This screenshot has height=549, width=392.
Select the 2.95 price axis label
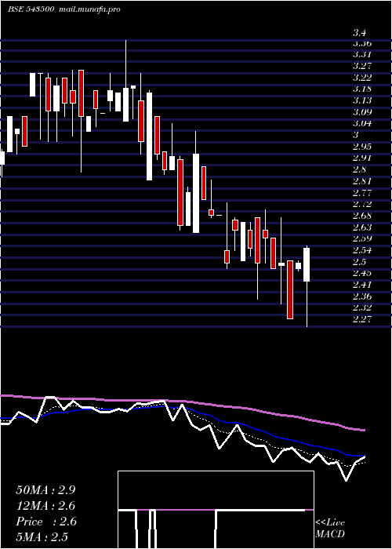click(362, 147)
